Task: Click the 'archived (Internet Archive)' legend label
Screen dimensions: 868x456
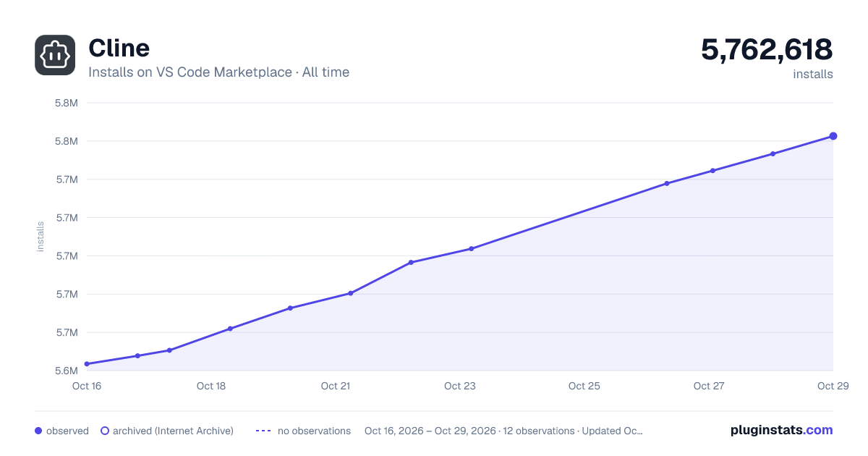Action: pyautogui.click(x=173, y=431)
